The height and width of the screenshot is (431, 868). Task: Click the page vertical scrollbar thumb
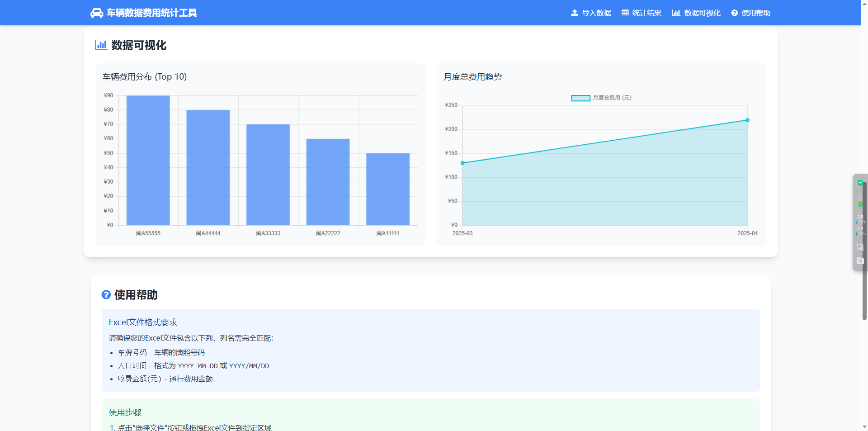(x=865, y=251)
